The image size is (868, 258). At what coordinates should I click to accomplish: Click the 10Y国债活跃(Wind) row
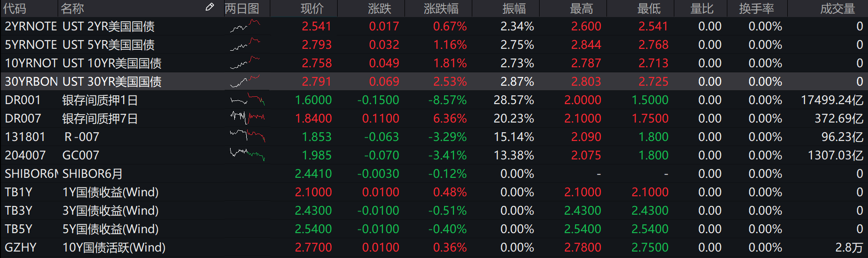[113, 247]
